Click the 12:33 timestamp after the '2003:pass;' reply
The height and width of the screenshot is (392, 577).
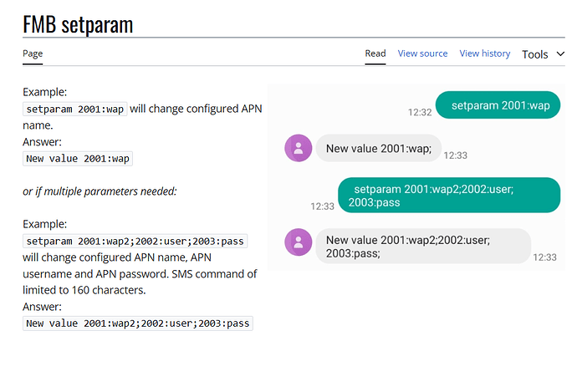[x=545, y=257]
